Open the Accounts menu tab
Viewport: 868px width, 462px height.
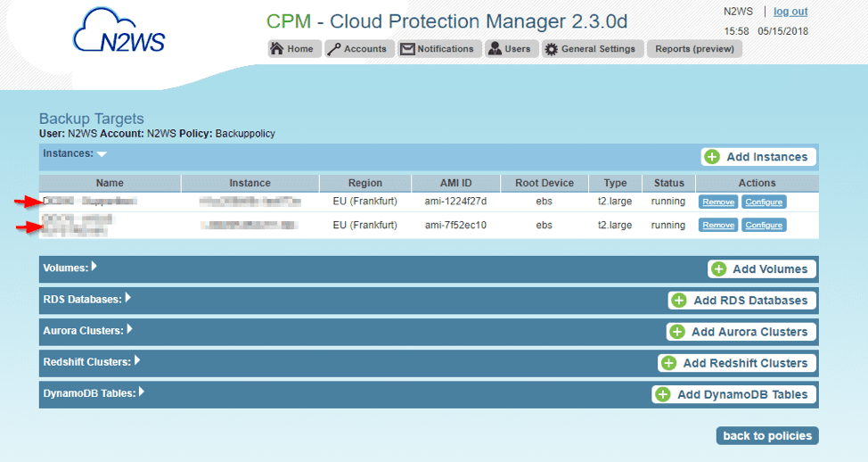(x=359, y=49)
